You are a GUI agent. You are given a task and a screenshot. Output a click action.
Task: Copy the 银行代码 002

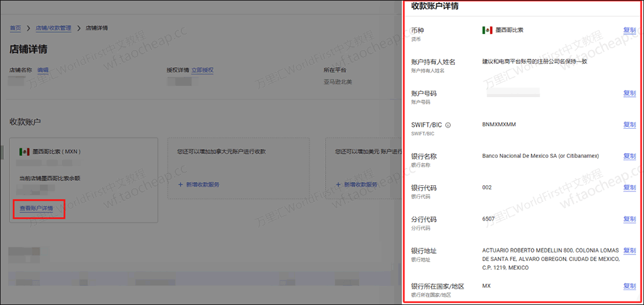[x=630, y=187]
